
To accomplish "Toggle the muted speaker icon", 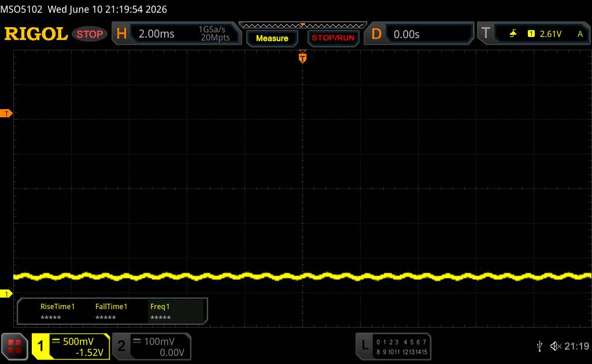I will (x=556, y=346).
